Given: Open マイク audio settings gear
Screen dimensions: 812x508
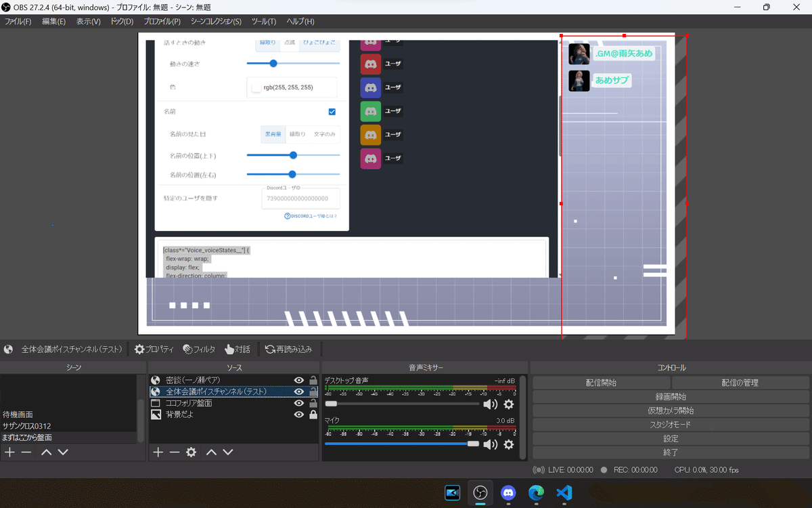Looking at the screenshot, I should point(508,444).
